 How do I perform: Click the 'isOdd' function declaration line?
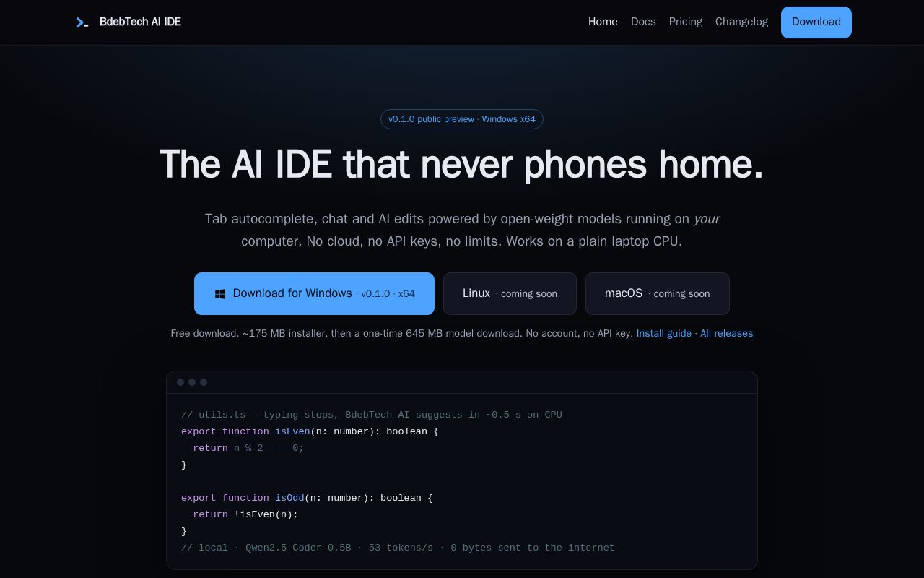[x=307, y=498]
